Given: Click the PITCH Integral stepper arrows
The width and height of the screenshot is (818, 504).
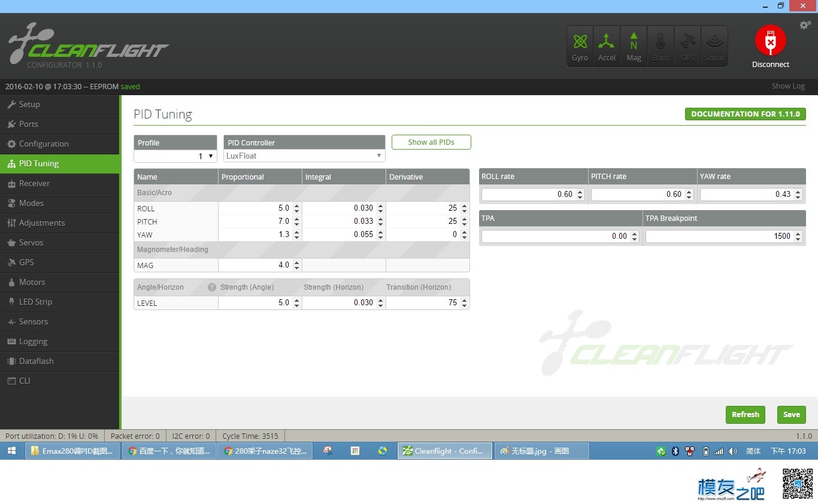Looking at the screenshot, I should coord(380,221).
